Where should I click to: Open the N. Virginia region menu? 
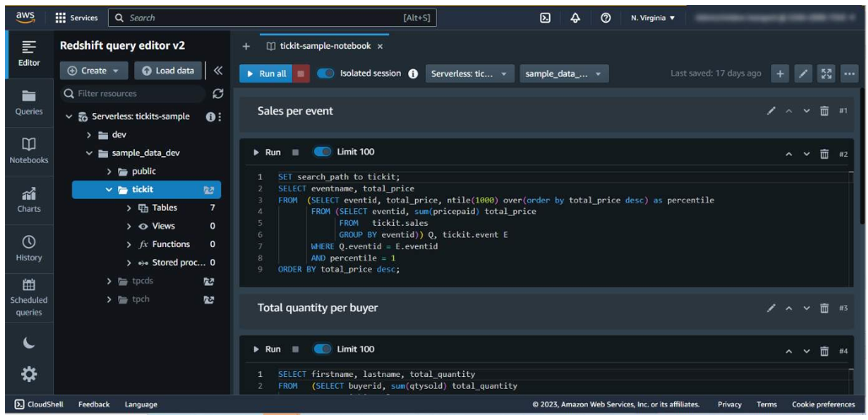click(x=653, y=18)
